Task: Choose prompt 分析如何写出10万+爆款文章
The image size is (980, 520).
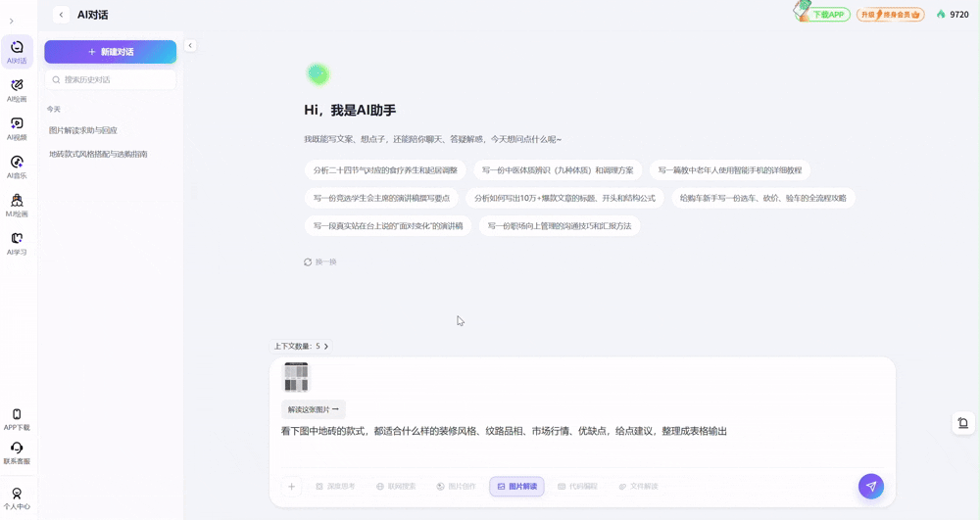Action: coord(564,199)
